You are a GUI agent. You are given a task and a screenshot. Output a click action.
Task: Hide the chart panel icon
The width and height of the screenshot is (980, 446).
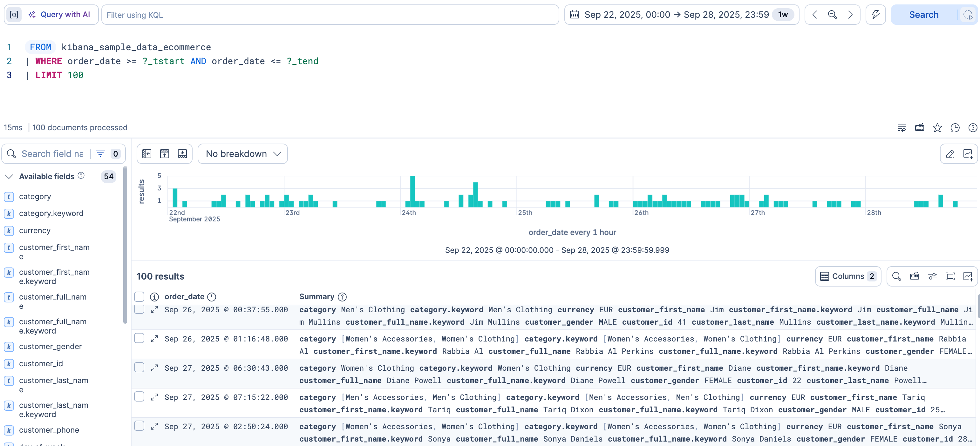point(165,154)
